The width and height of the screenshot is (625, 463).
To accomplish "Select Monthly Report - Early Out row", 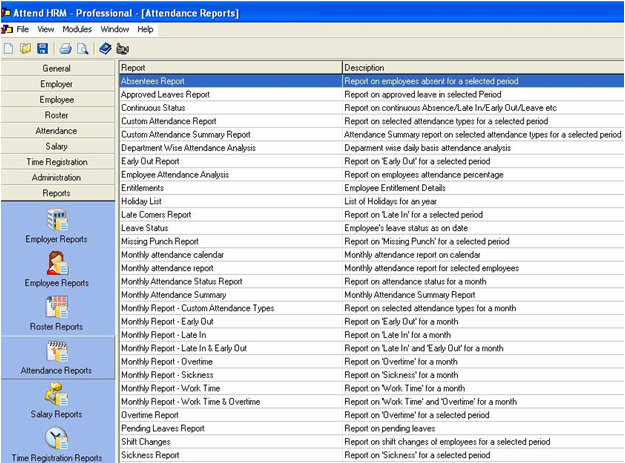I will [371, 321].
